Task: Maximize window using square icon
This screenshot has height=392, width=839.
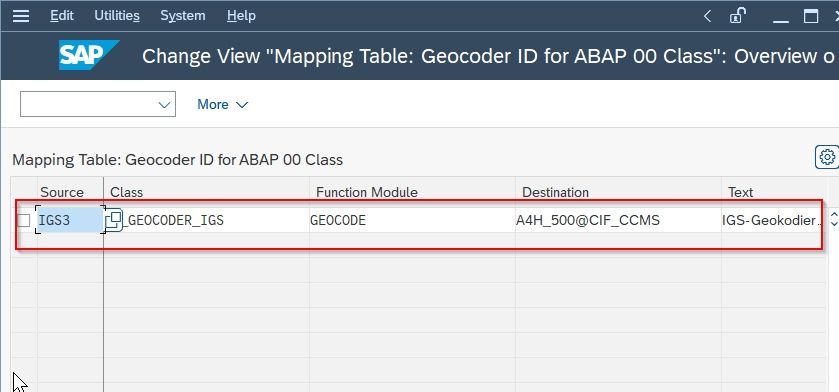Action: (x=811, y=16)
